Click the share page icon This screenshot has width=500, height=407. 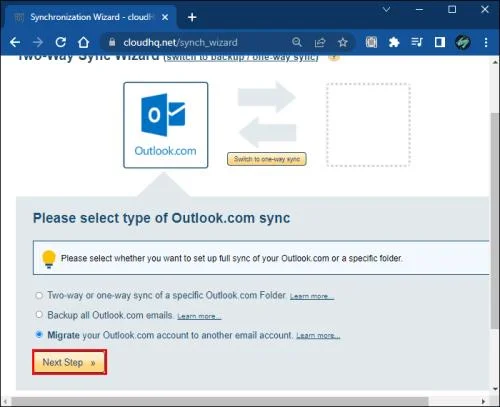[x=320, y=42]
